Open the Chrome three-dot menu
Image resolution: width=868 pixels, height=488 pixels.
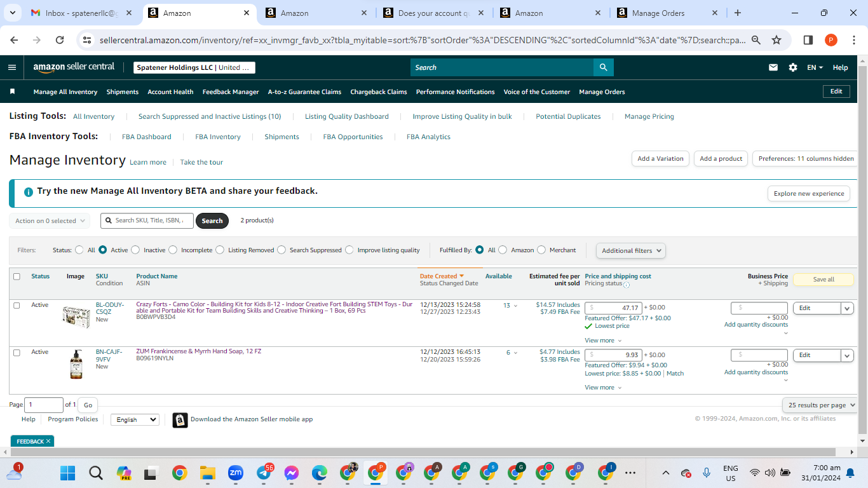pos(853,40)
